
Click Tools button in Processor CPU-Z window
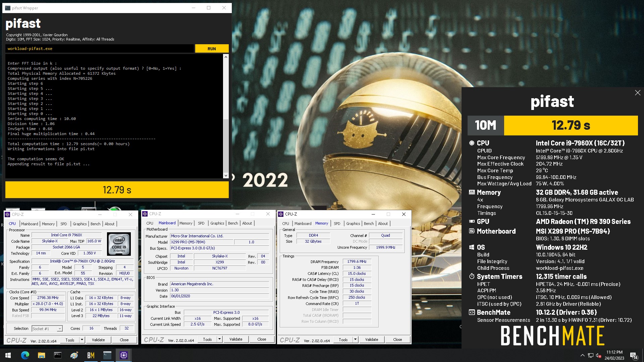(70, 340)
